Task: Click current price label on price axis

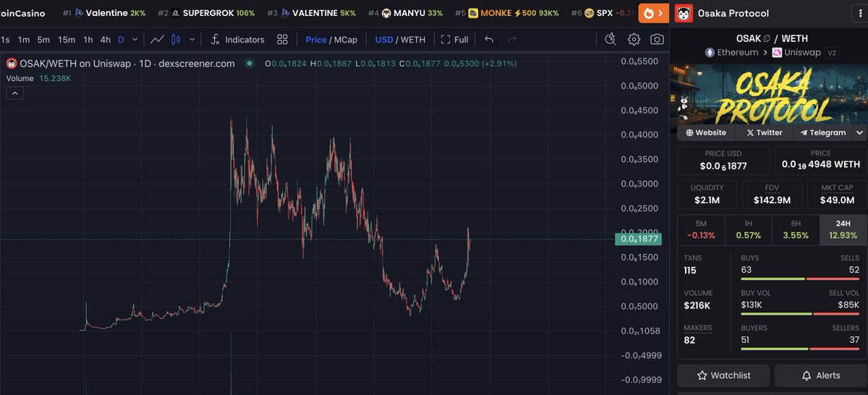Action: pyautogui.click(x=640, y=239)
